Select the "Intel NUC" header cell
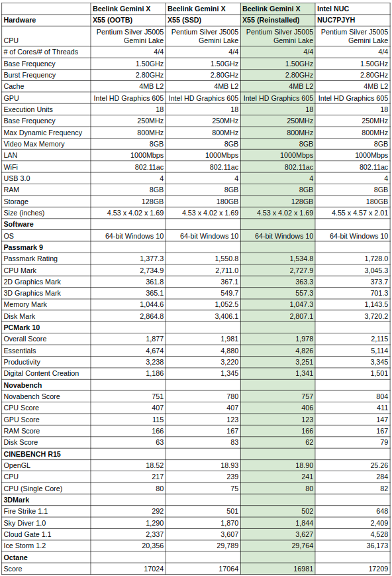 (x=333, y=9)
